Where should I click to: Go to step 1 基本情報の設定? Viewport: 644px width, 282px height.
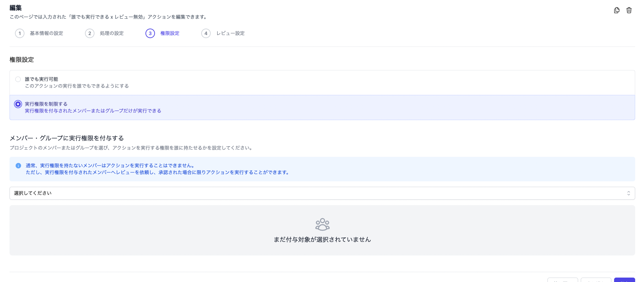pos(39,33)
